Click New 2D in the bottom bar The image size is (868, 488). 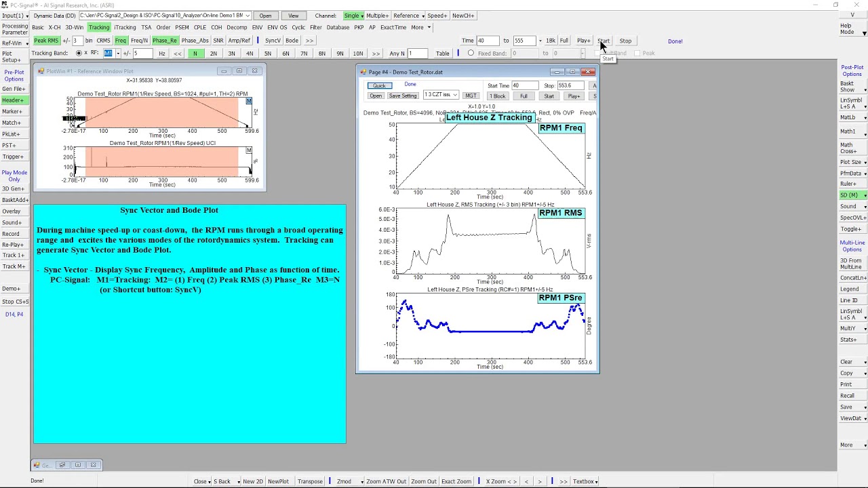(252, 481)
